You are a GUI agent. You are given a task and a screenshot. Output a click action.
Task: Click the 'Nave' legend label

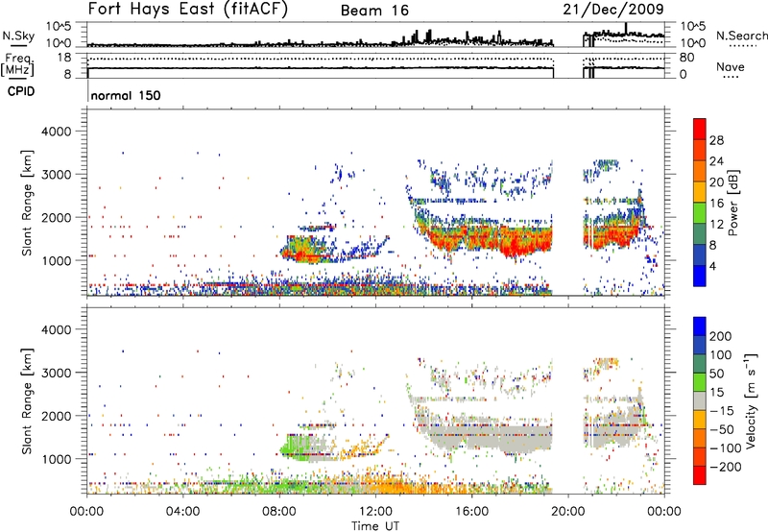[731, 66]
